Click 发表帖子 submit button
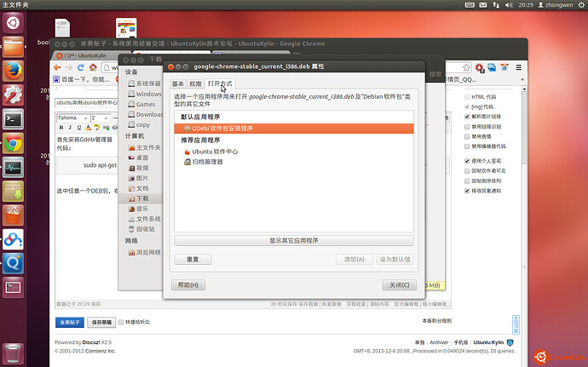The height and width of the screenshot is (367, 588). tap(70, 323)
